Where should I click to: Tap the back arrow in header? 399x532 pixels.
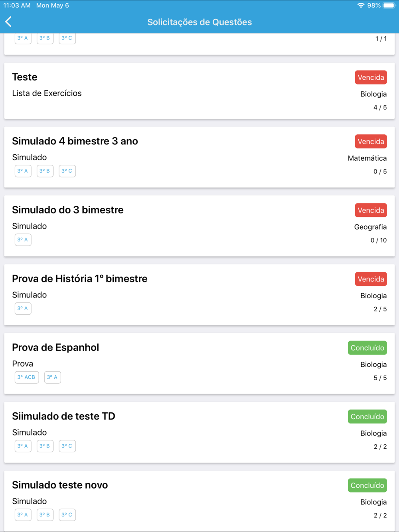(8, 22)
